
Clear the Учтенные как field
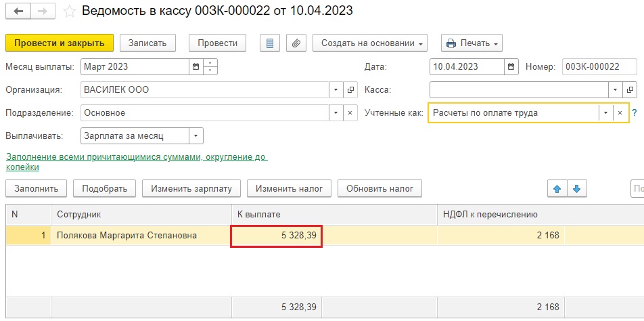coord(620,112)
